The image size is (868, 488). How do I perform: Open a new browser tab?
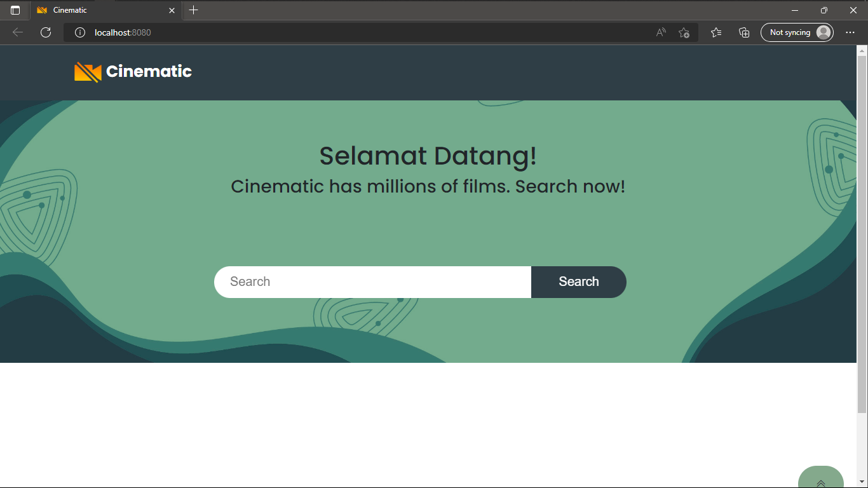[193, 10]
